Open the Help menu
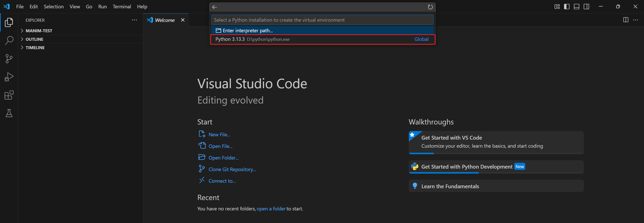The height and width of the screenshot is (223, 644). (142, 7)
